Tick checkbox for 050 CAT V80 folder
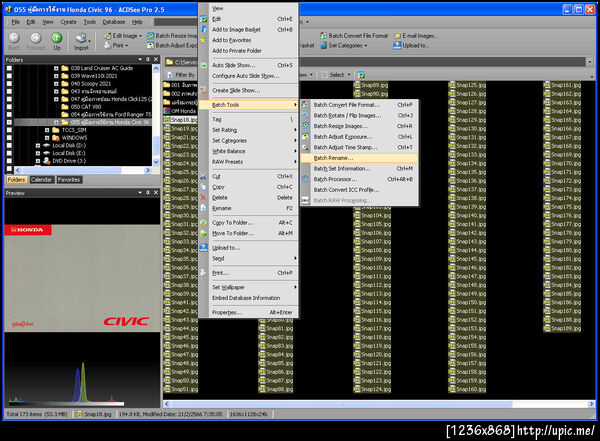The height and width of the screenshot is (441, 600). [9, 107]
